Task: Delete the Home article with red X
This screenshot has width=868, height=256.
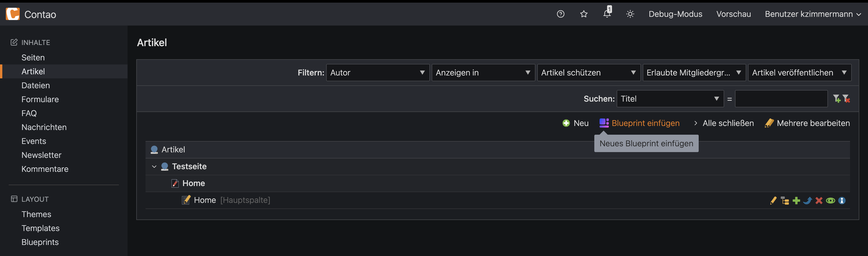Action: click(819, 201)
